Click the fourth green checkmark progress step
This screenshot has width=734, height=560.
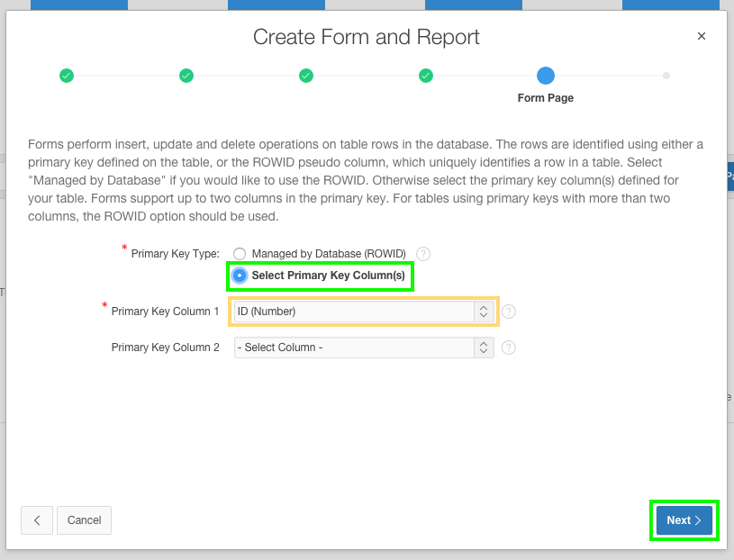425,76
